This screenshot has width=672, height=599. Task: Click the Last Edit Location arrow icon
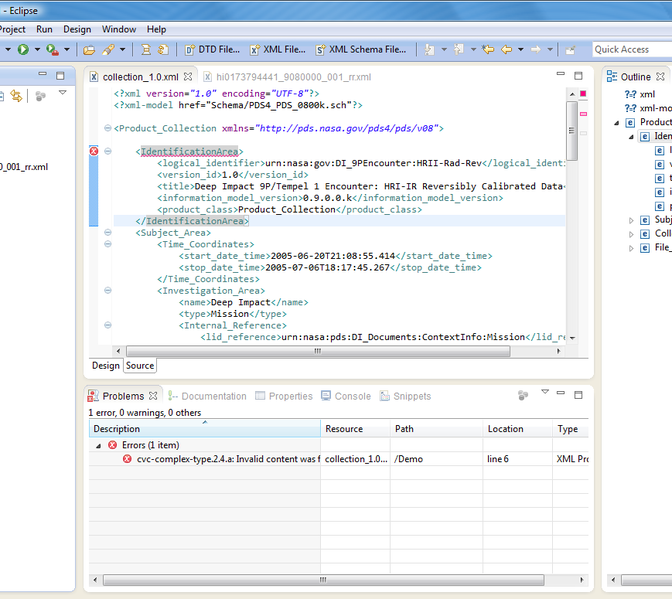pos(488,50)
